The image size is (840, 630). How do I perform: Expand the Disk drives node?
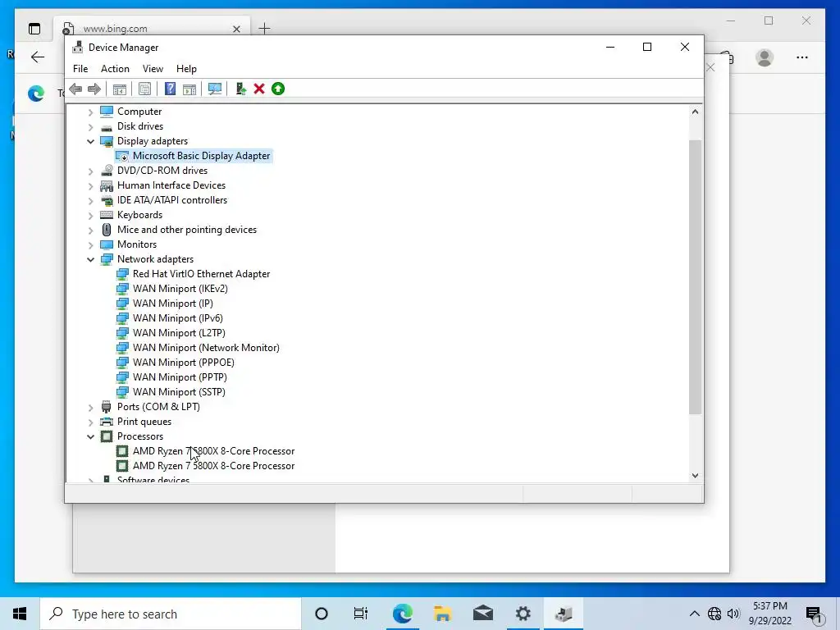(x=90, y=127)
